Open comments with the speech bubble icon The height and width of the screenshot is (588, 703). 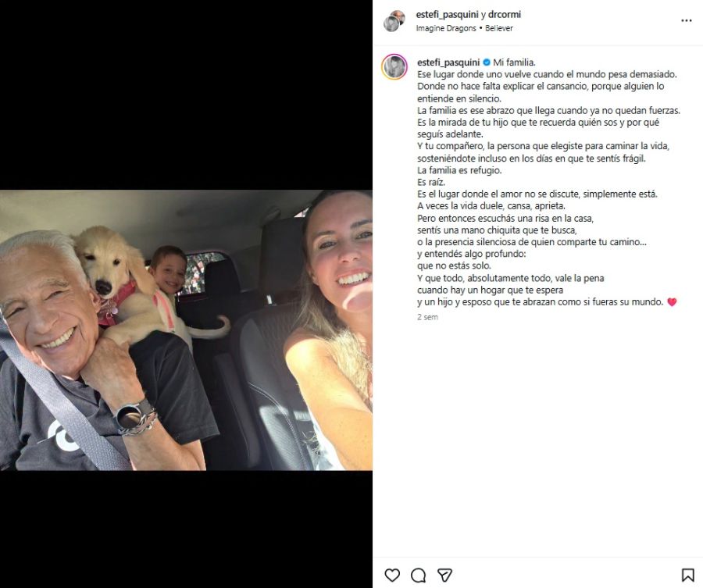[419, 575]
